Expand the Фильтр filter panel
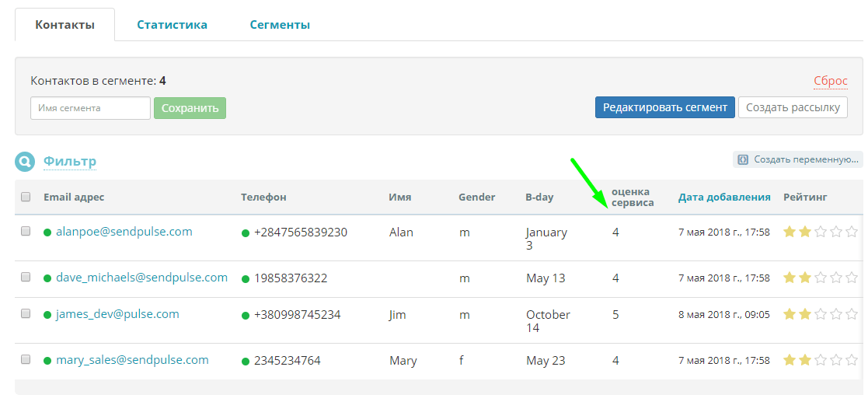Image resolution: width=868 pixels, height=395 pixels. point(70,161)
